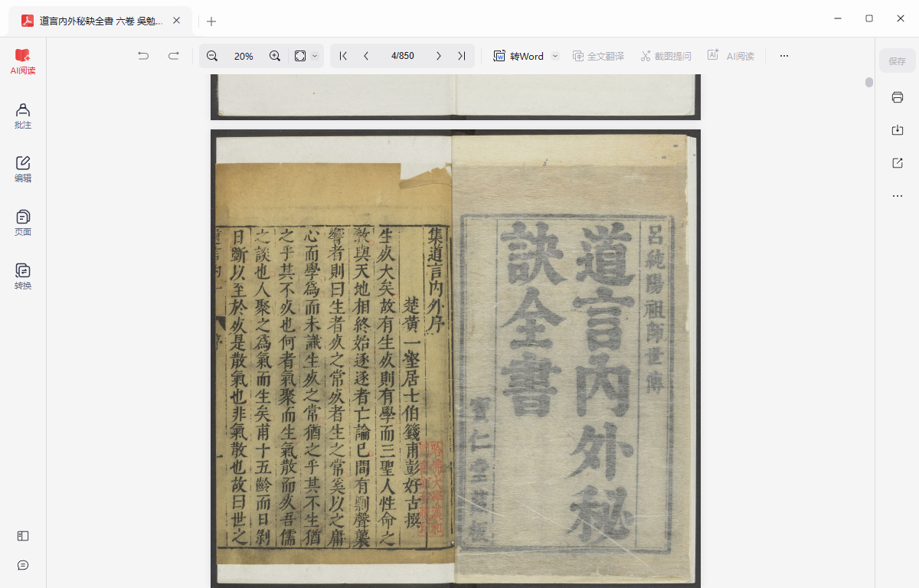Click the 20% zoom level field
The width and height of the screenshot is (919, 588).
244,56
